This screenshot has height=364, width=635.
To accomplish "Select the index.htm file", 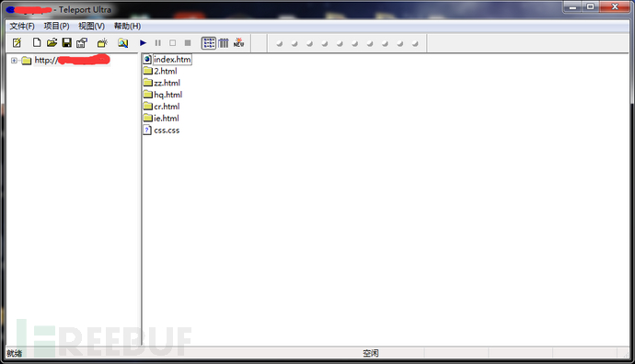I will (x=167, y=60).
